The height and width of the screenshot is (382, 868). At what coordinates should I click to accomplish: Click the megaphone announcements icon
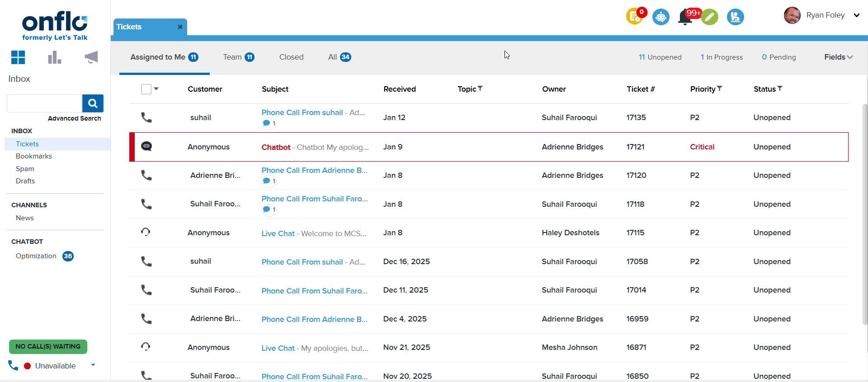pos(91,57)
